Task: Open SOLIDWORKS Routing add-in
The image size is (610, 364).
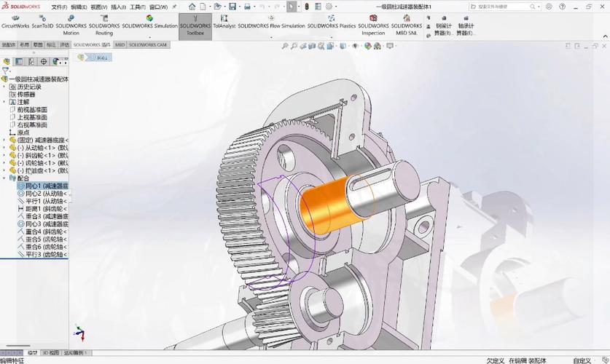Action: (x=104, y=25)
